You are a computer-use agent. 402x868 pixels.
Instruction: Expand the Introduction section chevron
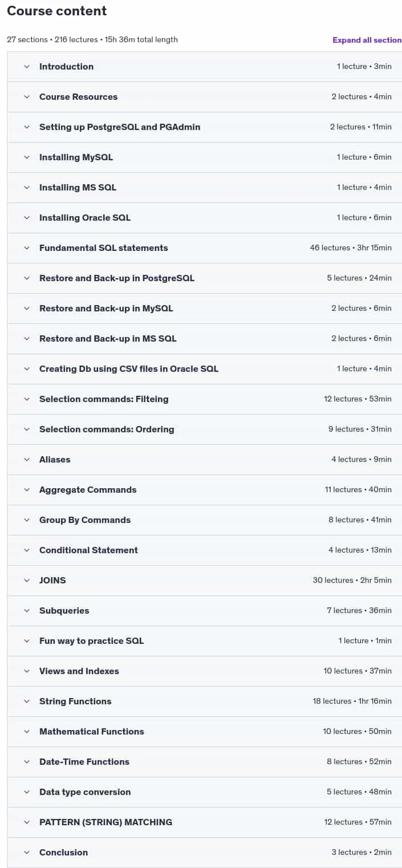[x=26, y=67]
